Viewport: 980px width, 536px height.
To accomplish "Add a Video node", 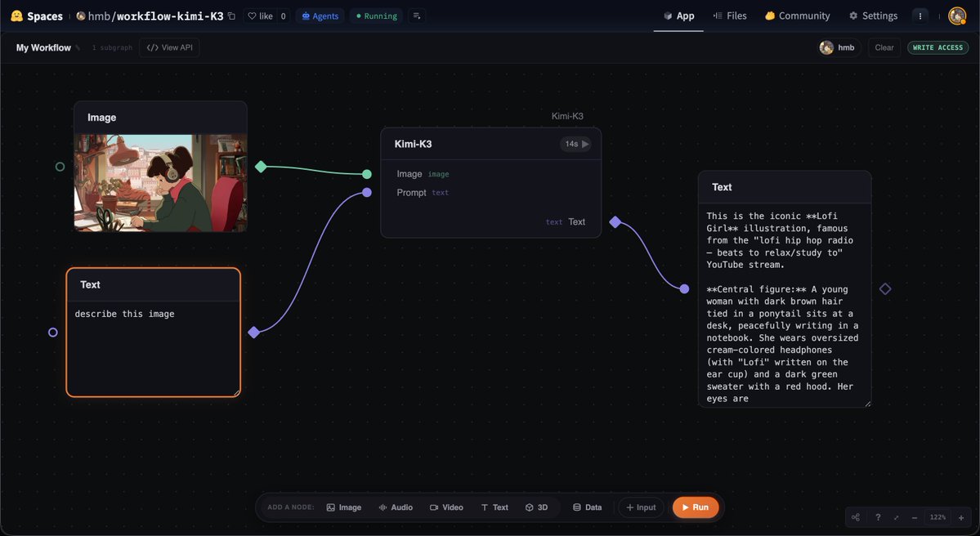I will 446,507.
